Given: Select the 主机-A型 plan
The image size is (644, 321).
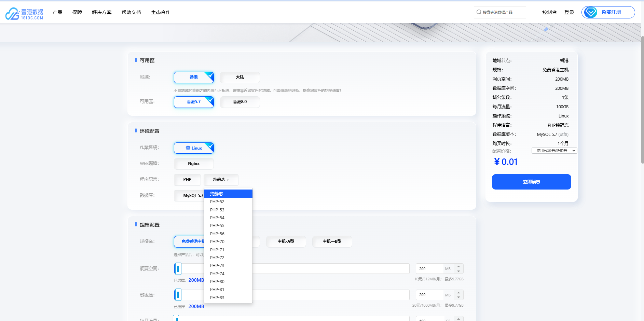Looking at the screenshot, I should pos(286,241).
